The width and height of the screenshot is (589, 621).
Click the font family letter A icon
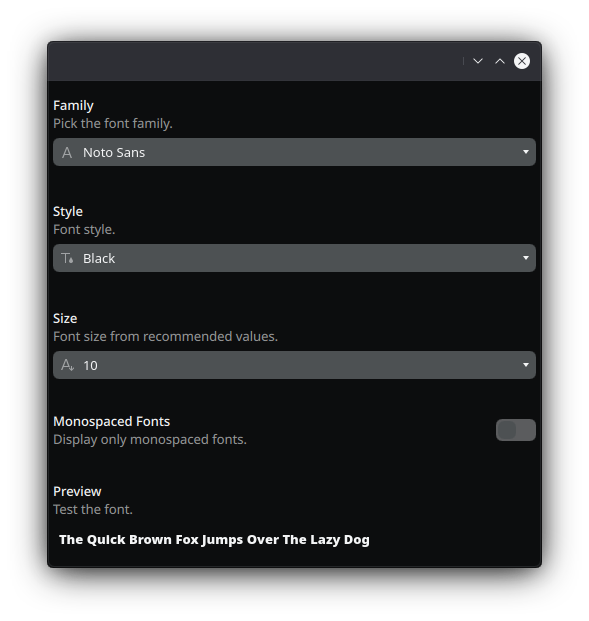coord(67,152)
